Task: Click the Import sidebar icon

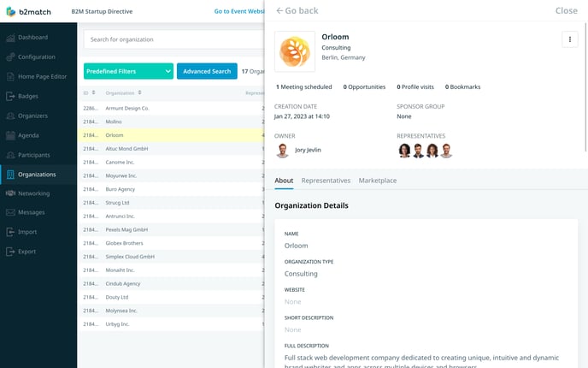Action: (x=10, y=232)
